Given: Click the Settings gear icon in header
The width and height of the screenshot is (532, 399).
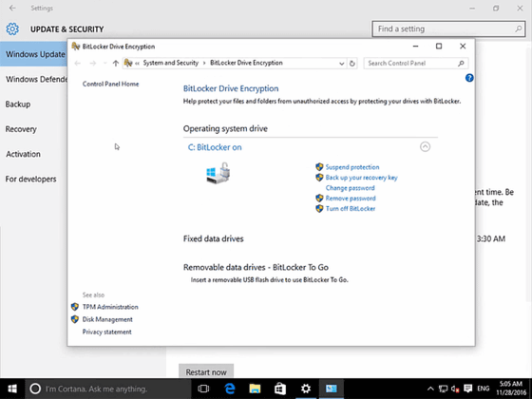Looking at the screenshot, I should point(12,29).
